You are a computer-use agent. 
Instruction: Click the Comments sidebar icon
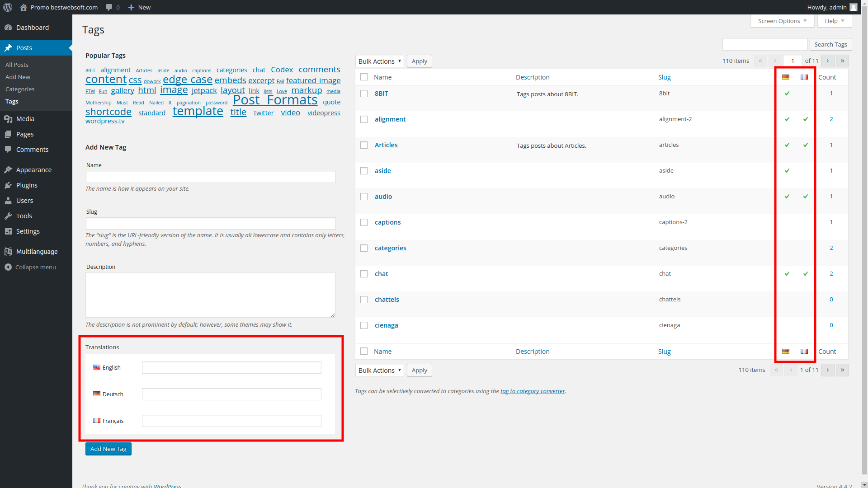pos(8,150)
